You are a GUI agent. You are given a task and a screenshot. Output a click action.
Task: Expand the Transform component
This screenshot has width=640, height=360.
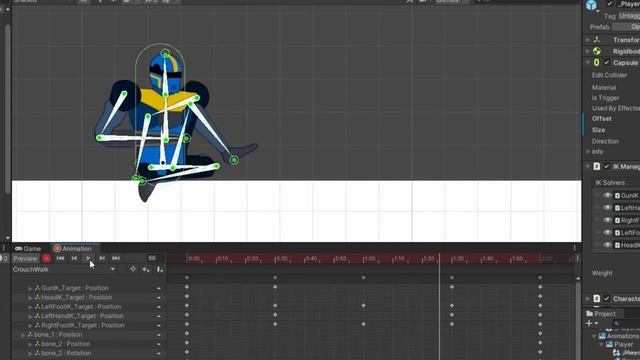pyautogui.click(x=588, y=40)
